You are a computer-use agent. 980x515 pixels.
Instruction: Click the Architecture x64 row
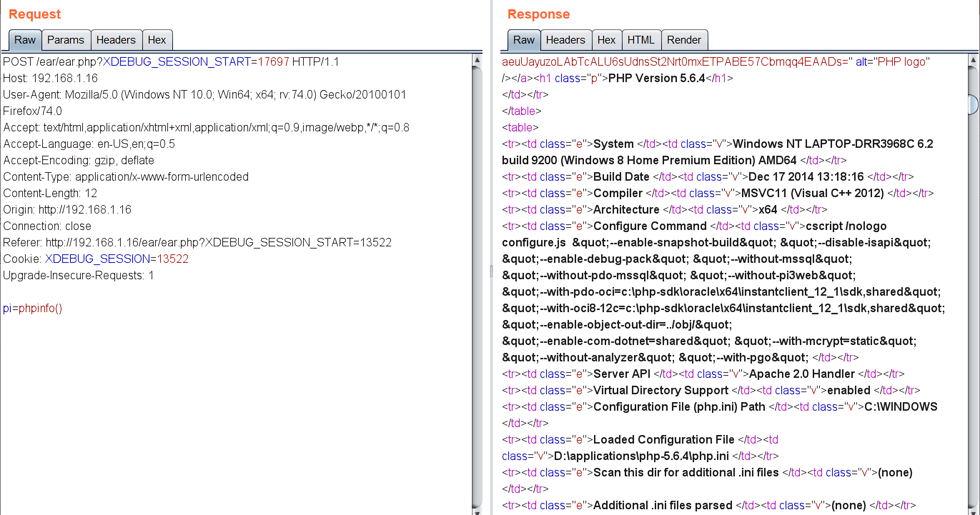(665, 209)
